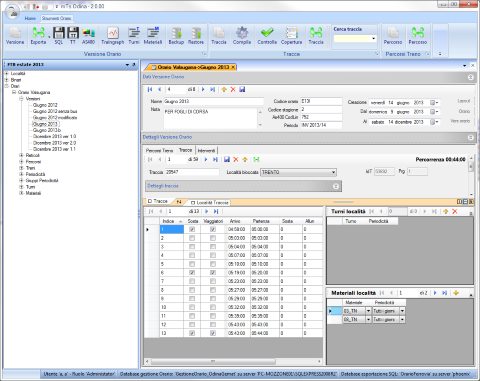This screenshot has height=381, width=480.
Task: Open the Percorsi Treno tab
Action: coord(159,150)
